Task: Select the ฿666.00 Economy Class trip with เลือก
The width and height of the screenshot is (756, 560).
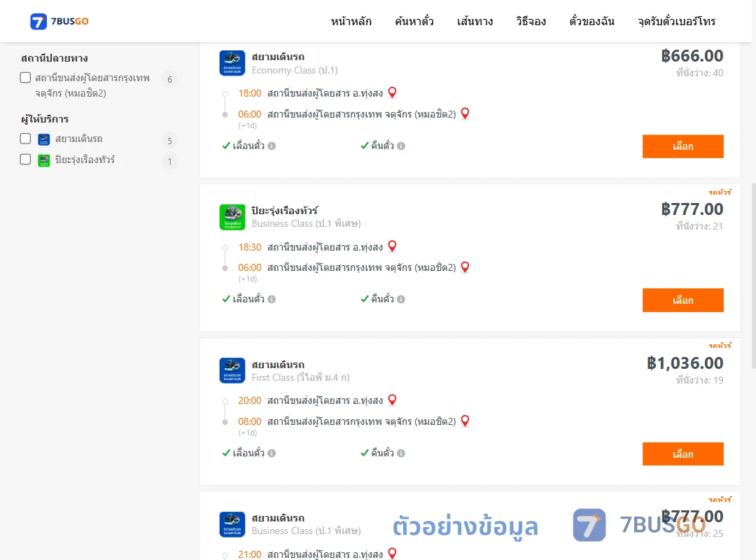Action: [x=682, y=146]
